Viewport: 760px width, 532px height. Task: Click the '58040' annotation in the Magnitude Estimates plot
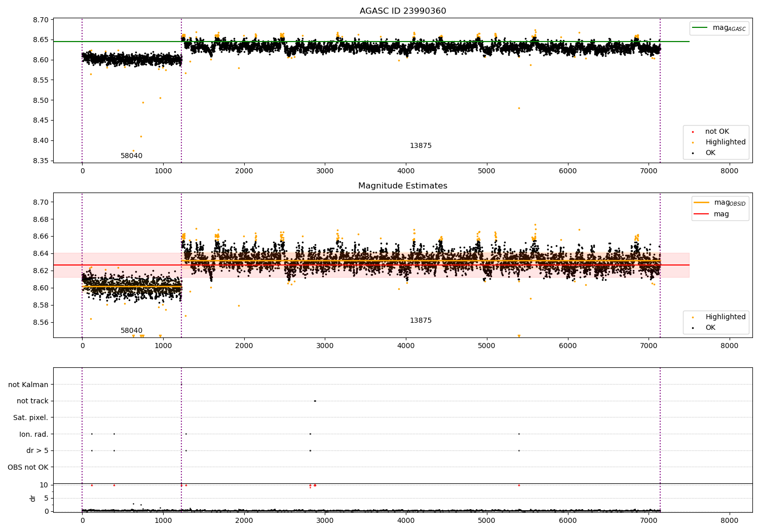132,331
